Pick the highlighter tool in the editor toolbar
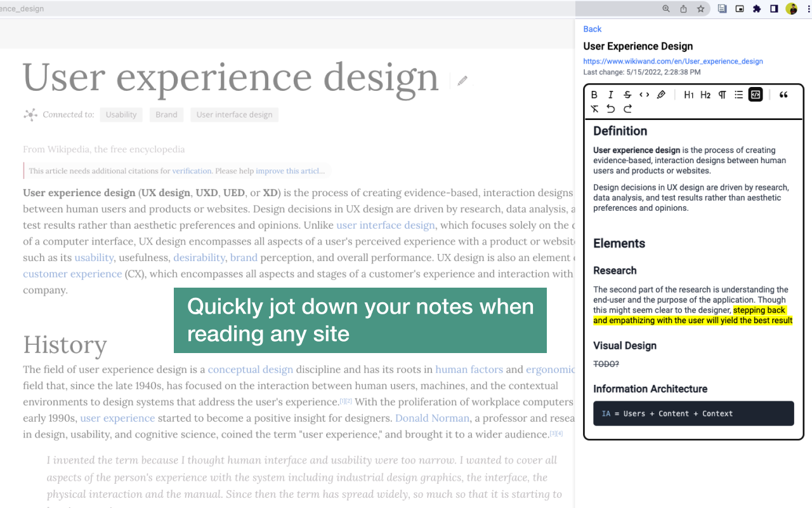812x508 pixels. pyautogui.click(x=661, y=94)
